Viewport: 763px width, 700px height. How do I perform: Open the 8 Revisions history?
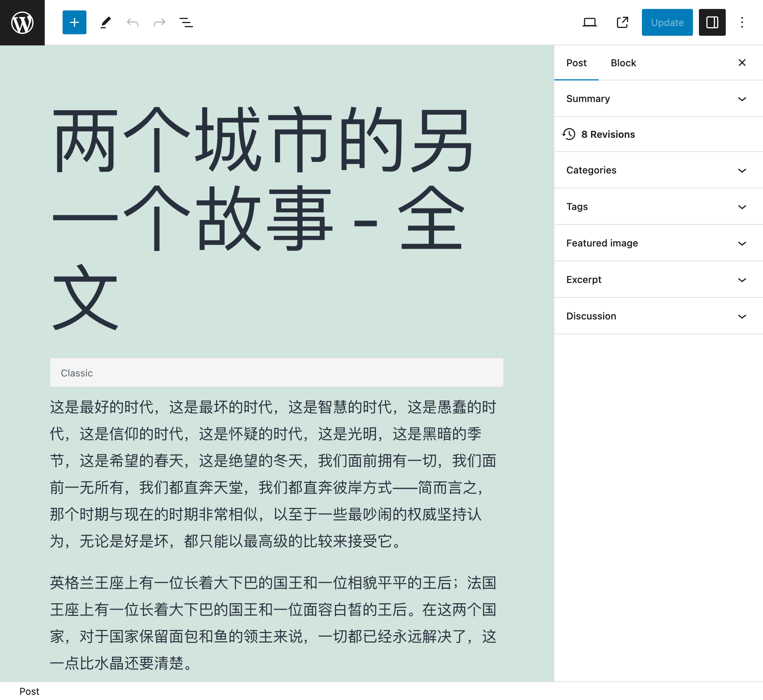(x=658, y=134)
